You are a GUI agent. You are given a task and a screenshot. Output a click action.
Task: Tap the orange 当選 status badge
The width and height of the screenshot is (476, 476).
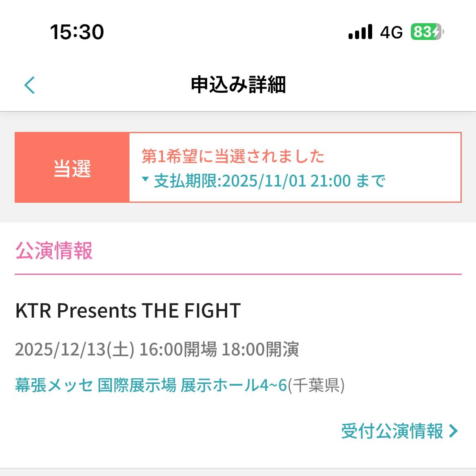[72, 167]
